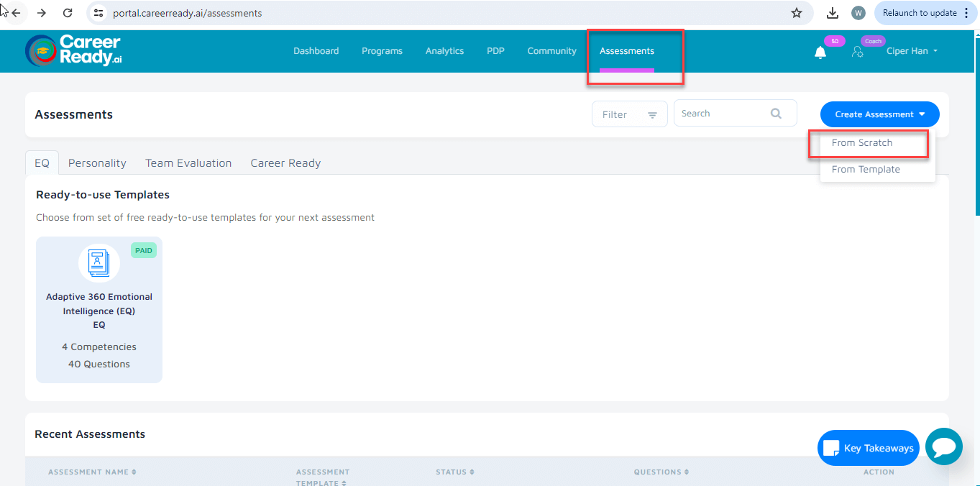Open the Ciper Han account menu
980x486 pixels.
pos(912,51)
